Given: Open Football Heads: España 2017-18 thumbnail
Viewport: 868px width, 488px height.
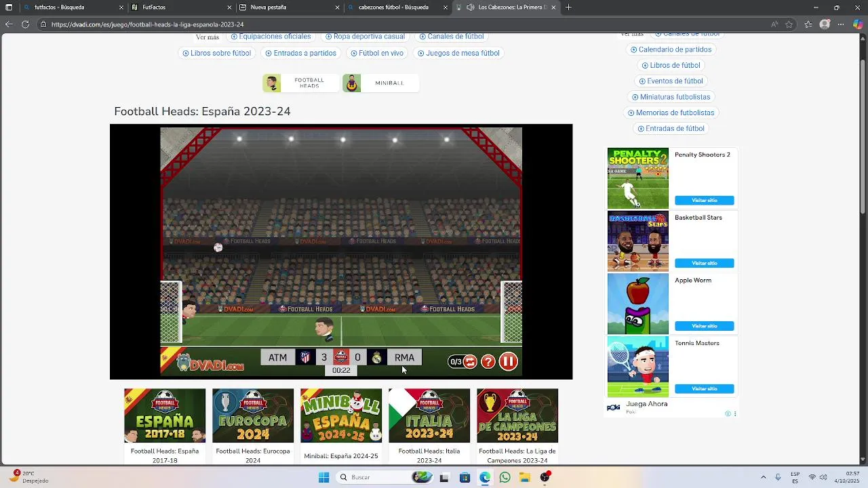Looking at the screenshot, I should [x=165, y=415].
